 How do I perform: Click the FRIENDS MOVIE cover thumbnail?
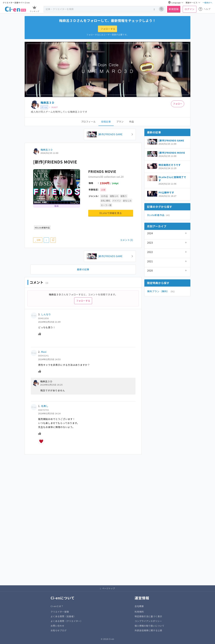[x=57, y=187]
